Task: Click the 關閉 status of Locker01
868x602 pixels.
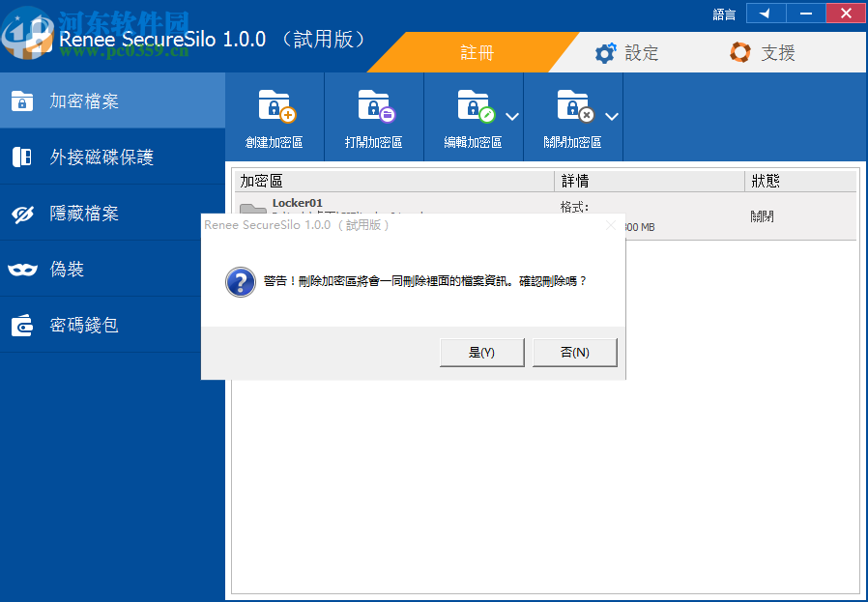Action: coord(763,216)
